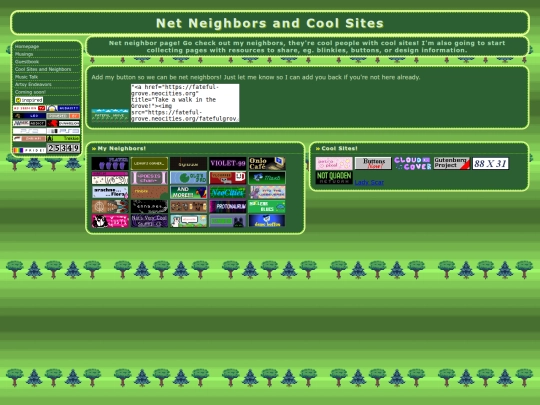
Task: Click the Net Neighbors and Cool Sites title
Action: (x=270, y=23)
